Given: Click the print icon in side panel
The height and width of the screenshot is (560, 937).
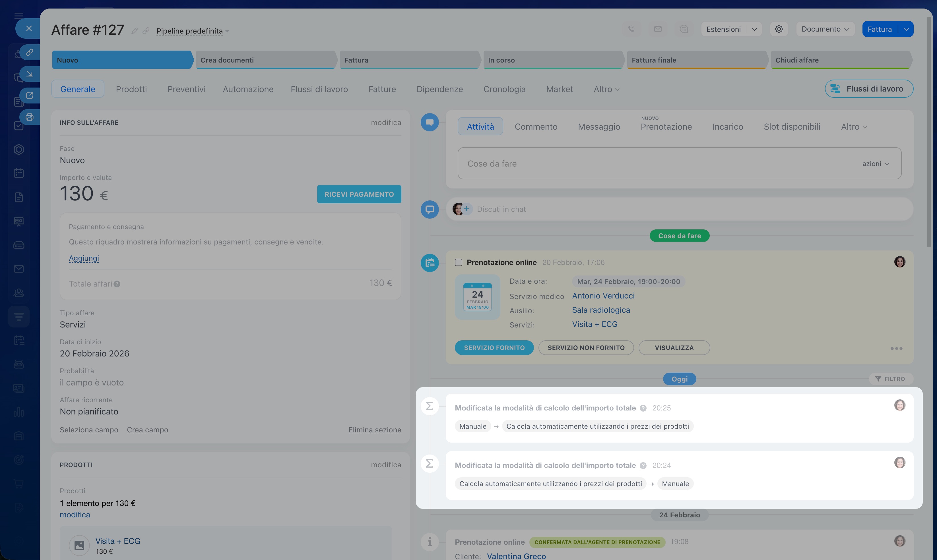Looking at the screenshot, I should [30, 117].
